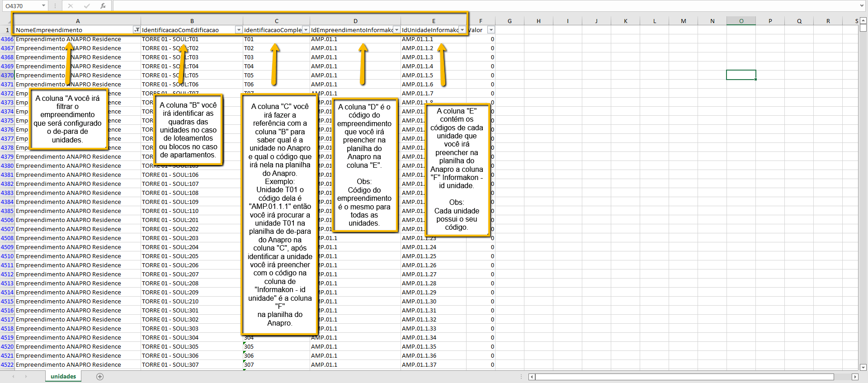Expand the Valor column filter dropdown
Viewport: 868px width, 383px height.
[491, 30]
